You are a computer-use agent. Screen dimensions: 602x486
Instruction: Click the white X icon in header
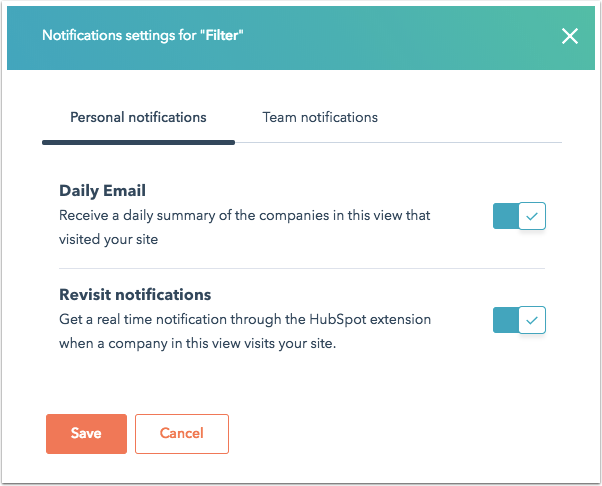(570, 36)
